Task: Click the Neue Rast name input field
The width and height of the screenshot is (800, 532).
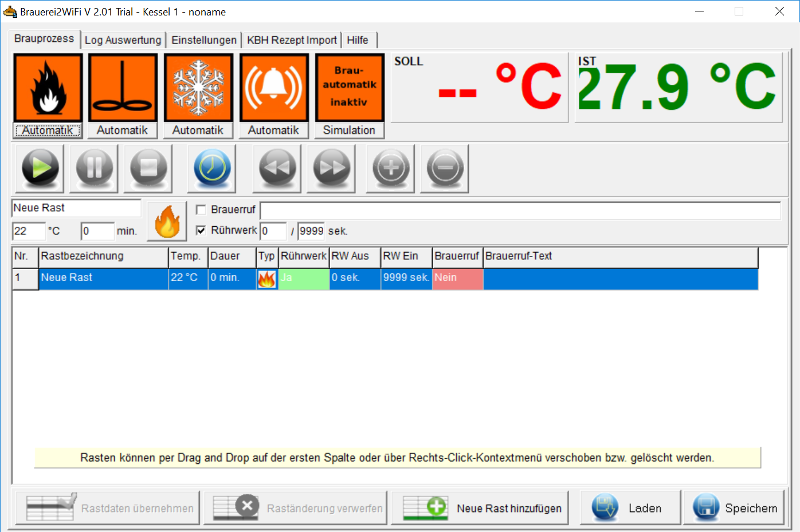Action: tap(76, 208)
